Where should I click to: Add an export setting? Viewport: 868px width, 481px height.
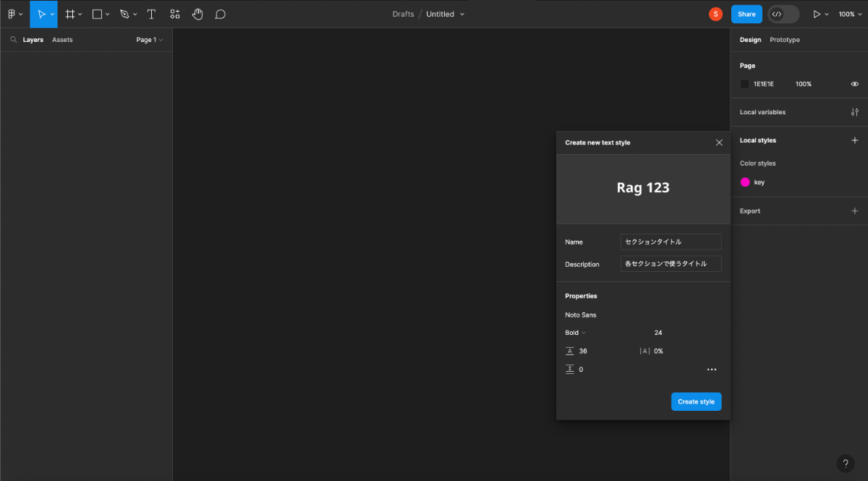pyautogui.click(x=855, y=211)
